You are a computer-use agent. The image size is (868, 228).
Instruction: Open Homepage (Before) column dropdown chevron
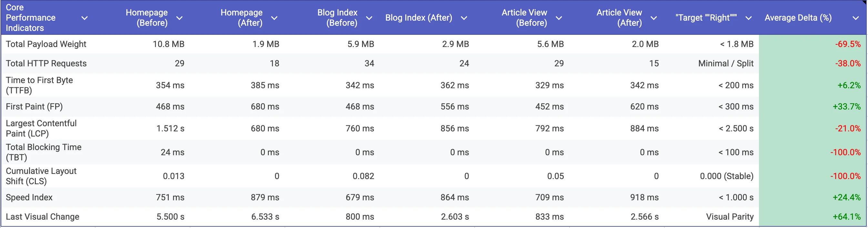pyautogui.click(x=180, y=18)
